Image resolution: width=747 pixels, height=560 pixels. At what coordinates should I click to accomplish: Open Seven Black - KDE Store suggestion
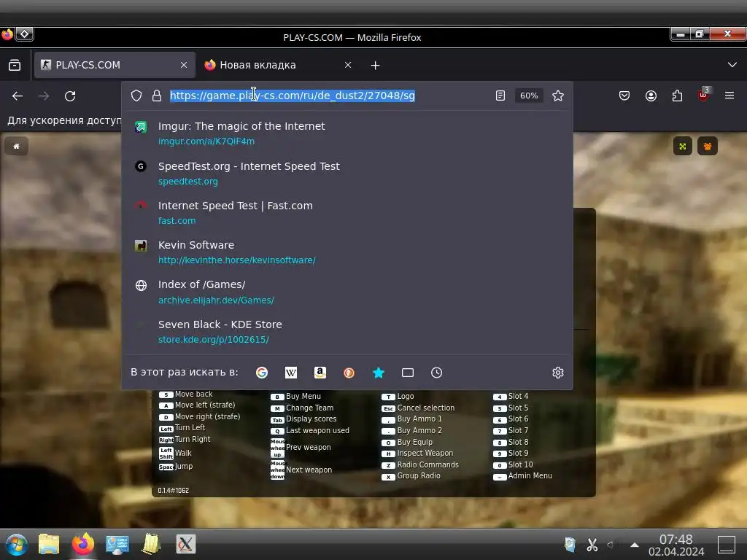[347, 332]
